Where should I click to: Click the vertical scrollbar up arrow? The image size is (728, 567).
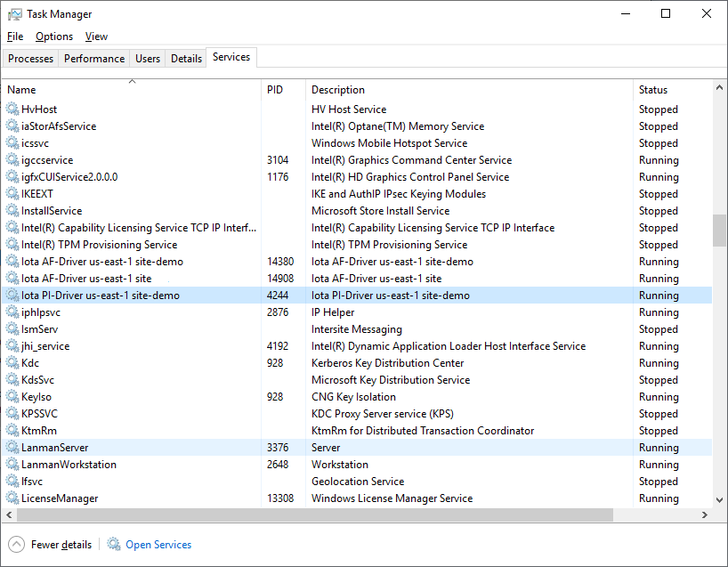(720, 87)
